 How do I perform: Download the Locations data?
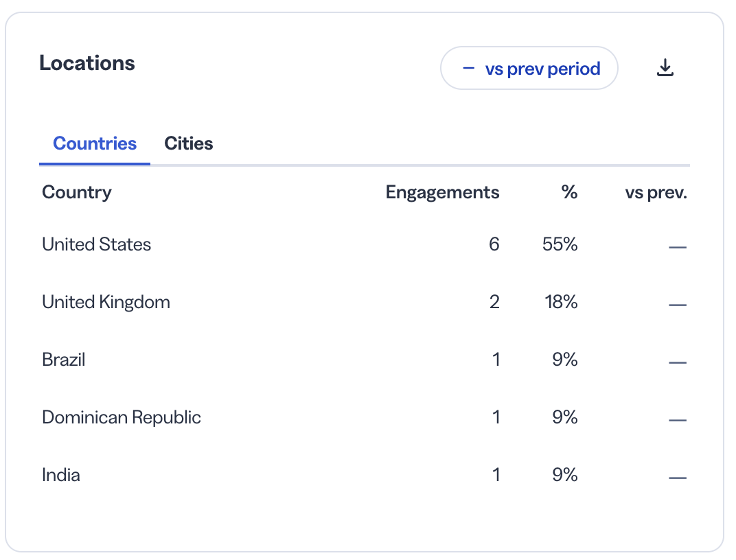(665, 68)
